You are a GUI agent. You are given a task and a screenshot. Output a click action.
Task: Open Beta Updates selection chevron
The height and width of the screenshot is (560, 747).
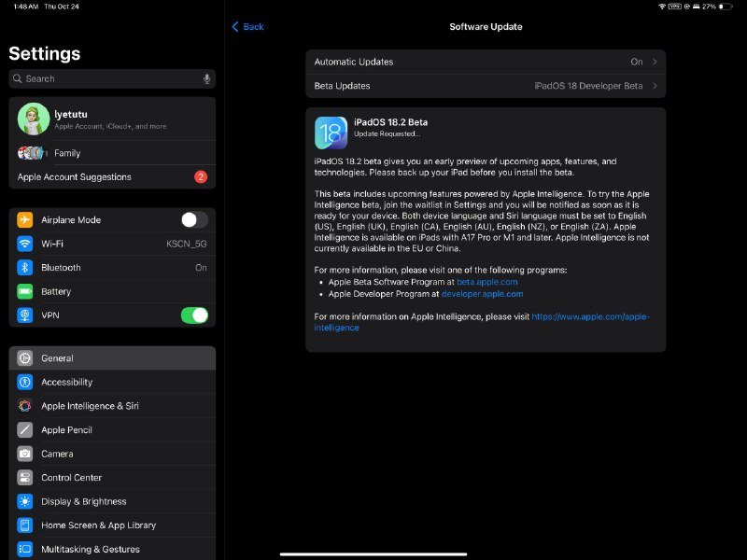click(x=655, y=86)
